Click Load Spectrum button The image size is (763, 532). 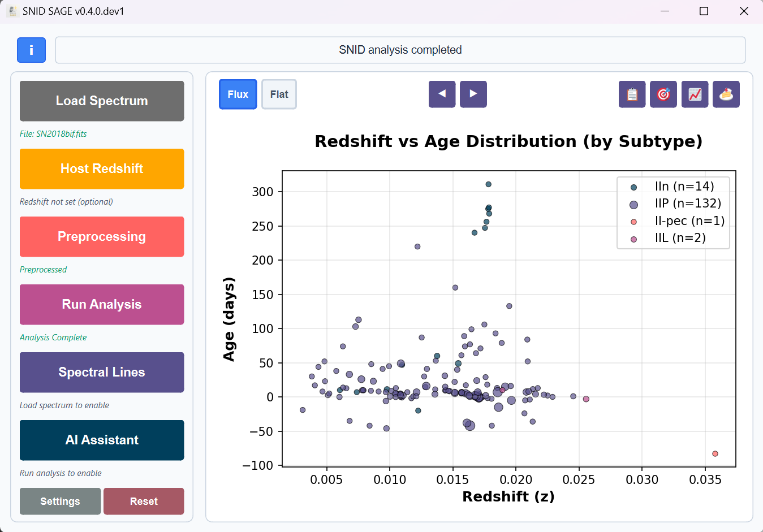(102, 101)
